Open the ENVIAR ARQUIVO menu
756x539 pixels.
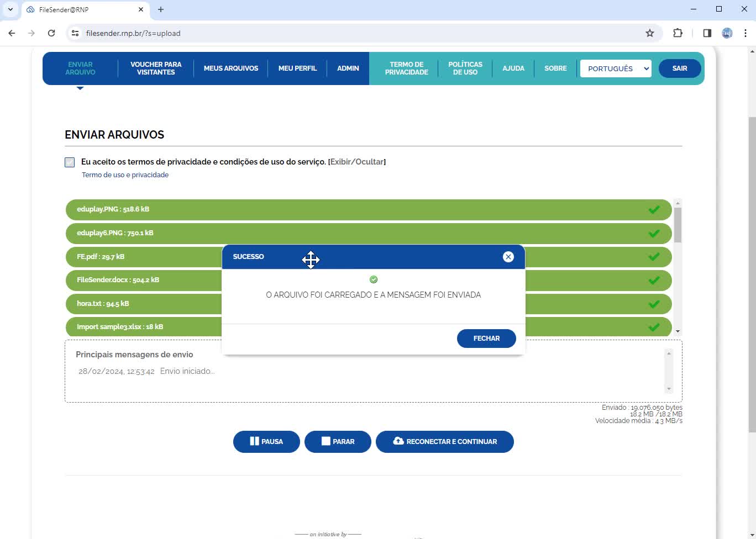coord(81,68)
